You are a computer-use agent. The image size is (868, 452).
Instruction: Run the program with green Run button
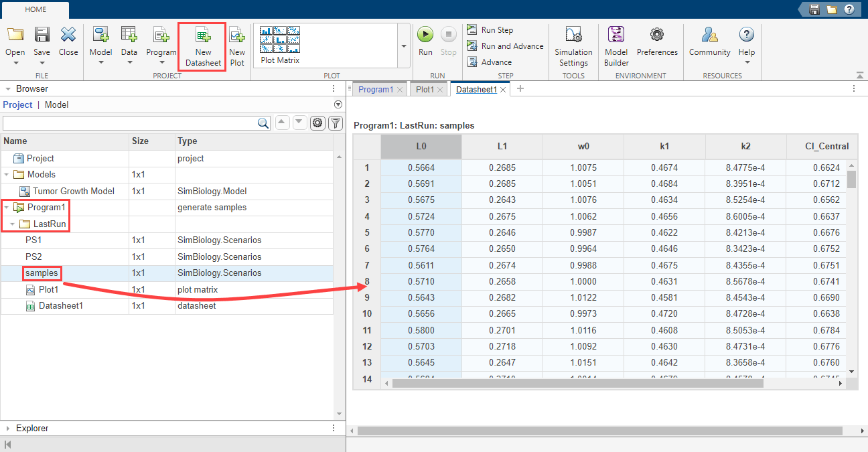point(425,34)
